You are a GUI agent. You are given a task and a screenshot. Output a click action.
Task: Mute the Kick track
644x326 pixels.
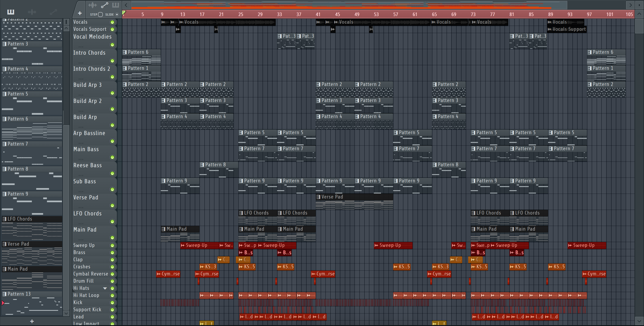(112, 303)
